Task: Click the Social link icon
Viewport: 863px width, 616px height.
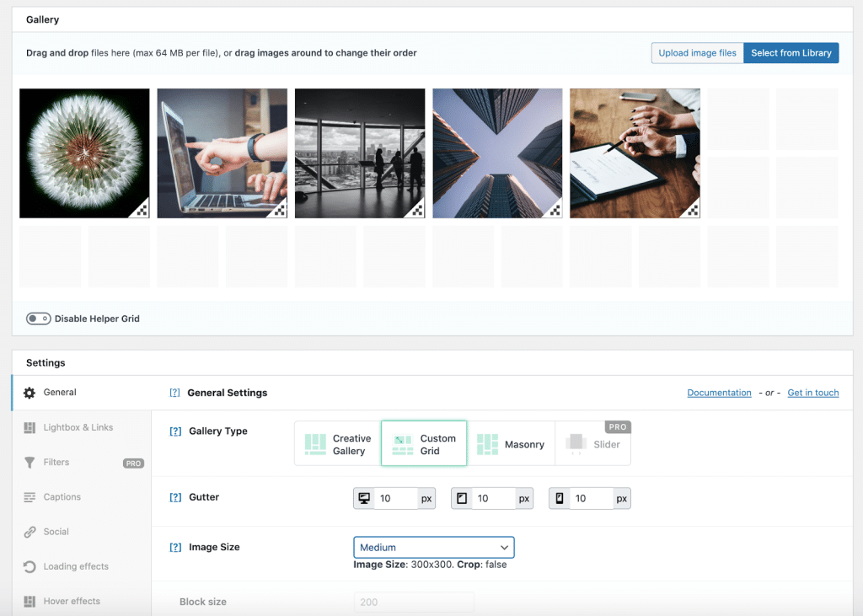Action: point(29,532)
